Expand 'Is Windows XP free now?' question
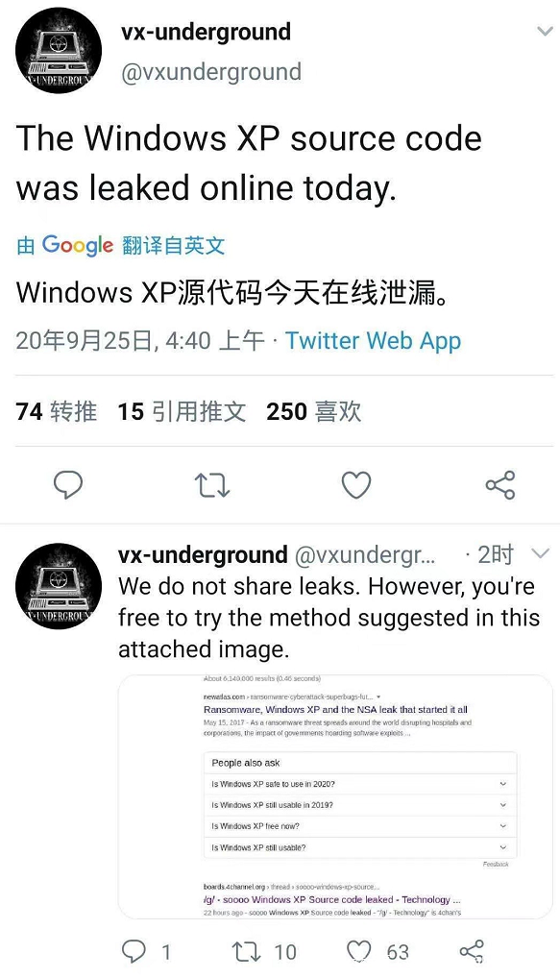Screen dimensions: 560x978 tap(360, 826)
